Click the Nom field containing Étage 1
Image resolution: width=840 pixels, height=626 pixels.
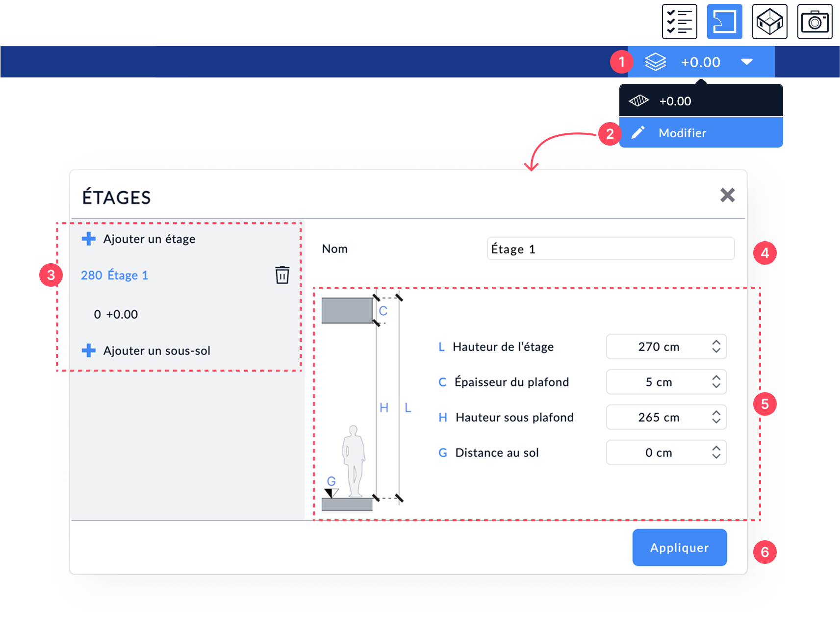[611, 249]
